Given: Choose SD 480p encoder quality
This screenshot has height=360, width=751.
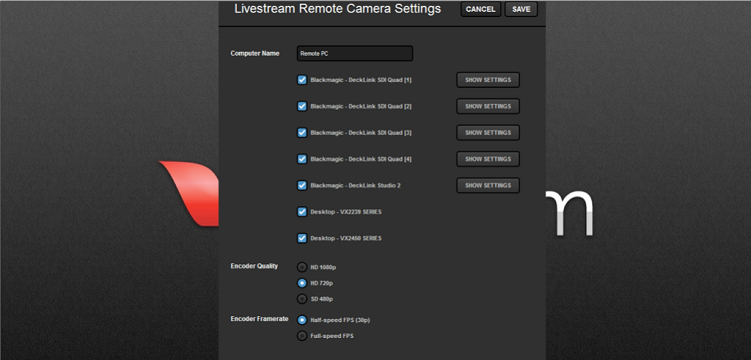Looking at the screenshot, I should pyautogui.click(x=302, y=299).
